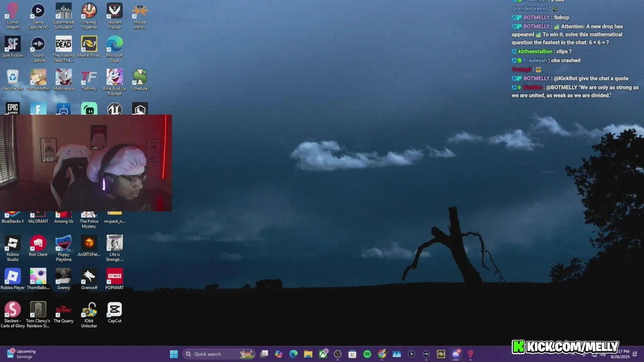The height and width of the screenshot is (362, 644).
Task: Open the Riot Client shortcut
Action: click(x=38, y=246)
